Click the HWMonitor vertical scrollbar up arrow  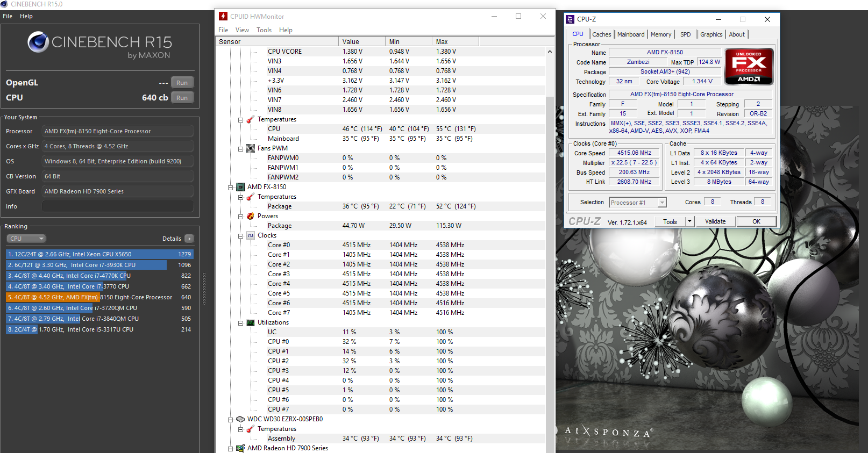click(x=550, y=52)
